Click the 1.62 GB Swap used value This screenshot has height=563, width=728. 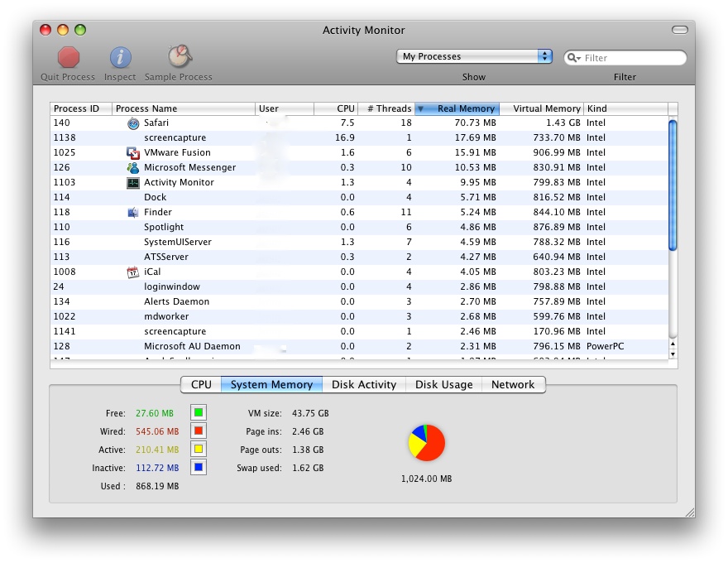pyautogui.click(x=308, y=468)
